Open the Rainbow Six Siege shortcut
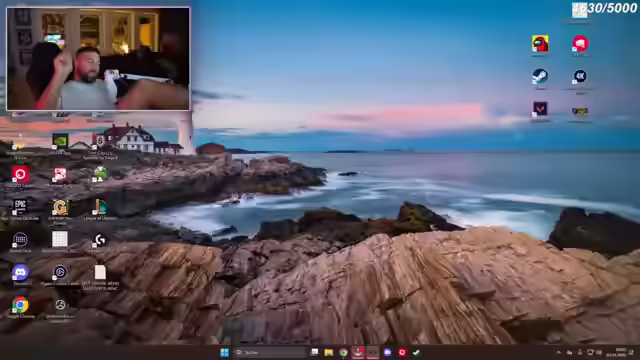The width and height of the screenshot is (640, 360). [x=100, y=141]
